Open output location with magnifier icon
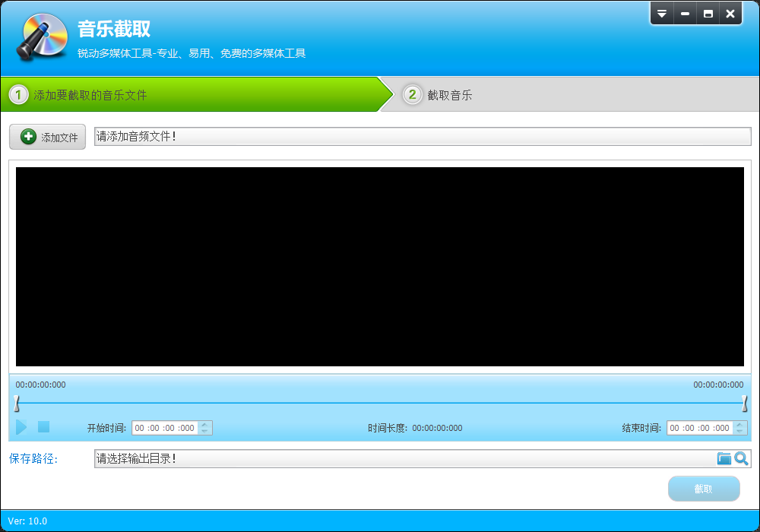760x532 pixels. click(741, 458)
